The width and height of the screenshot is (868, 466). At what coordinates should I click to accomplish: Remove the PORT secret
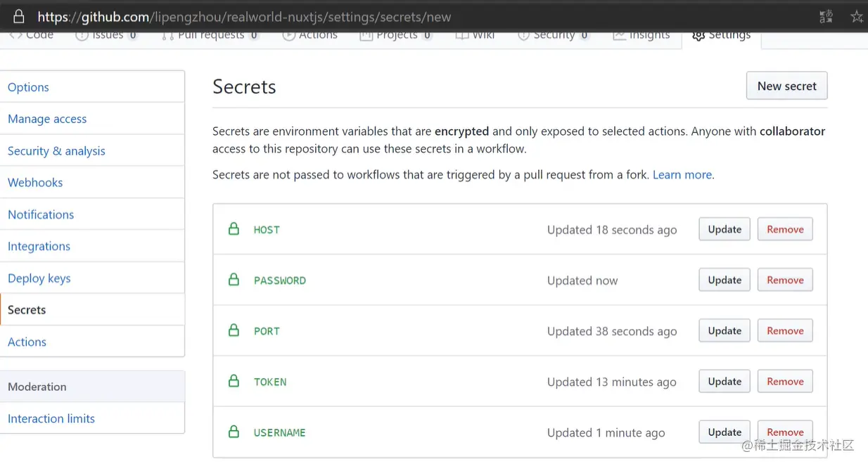[785, 330]
